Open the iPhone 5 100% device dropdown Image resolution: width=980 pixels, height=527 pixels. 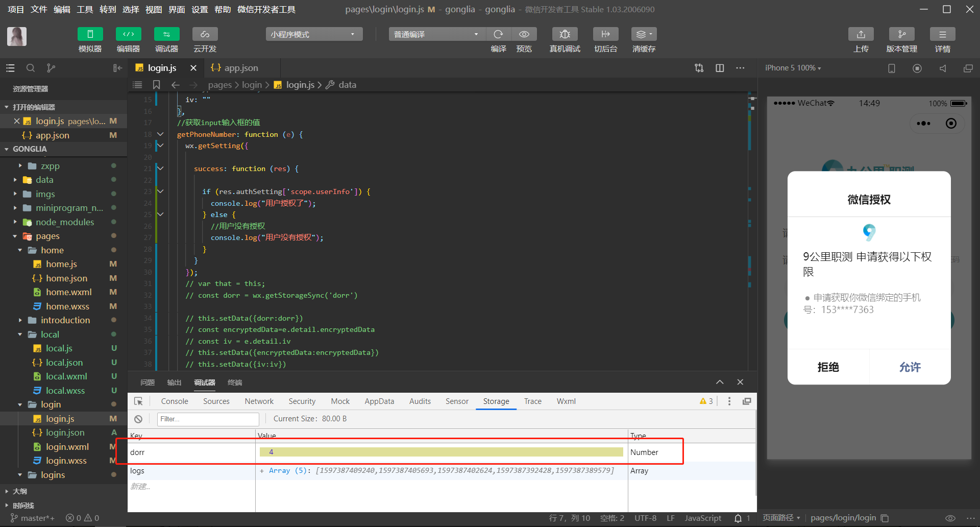793,68
